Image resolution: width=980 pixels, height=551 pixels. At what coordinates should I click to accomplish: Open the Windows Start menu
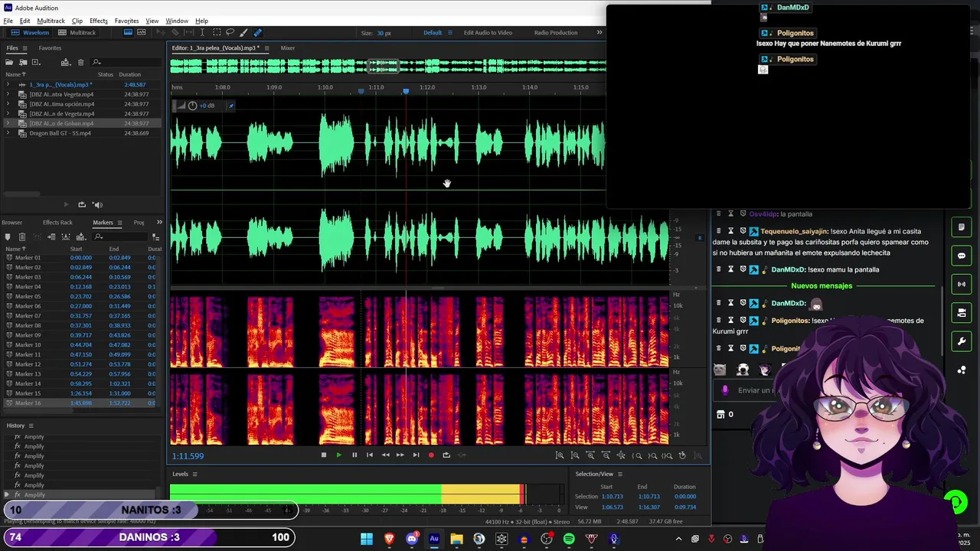click(x=367, y=539)
